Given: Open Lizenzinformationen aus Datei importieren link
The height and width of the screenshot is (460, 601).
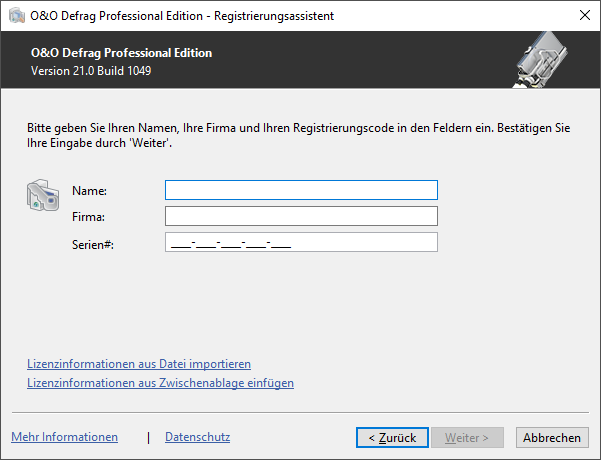Looking at the screenshot, I should [x=139, y=364].
